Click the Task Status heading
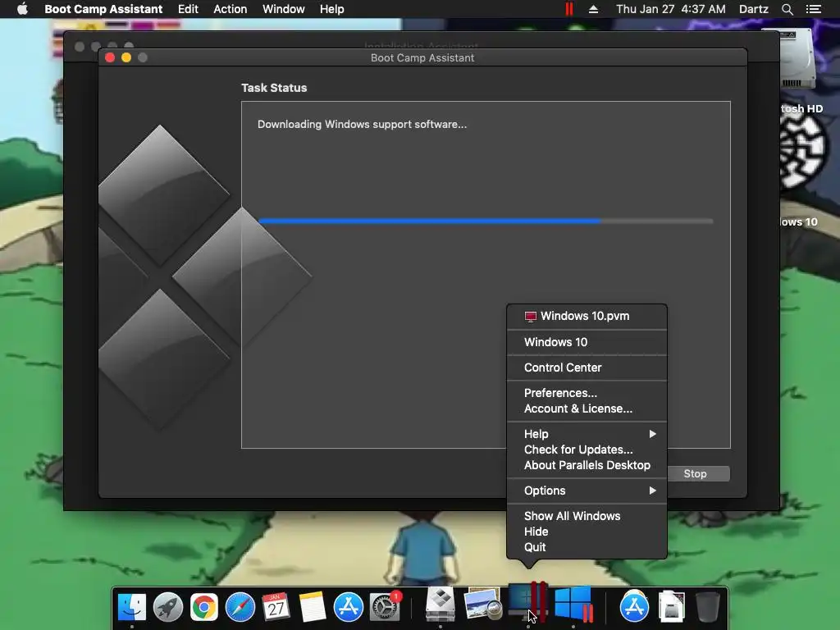840x630 pixels. click(274, 88)
